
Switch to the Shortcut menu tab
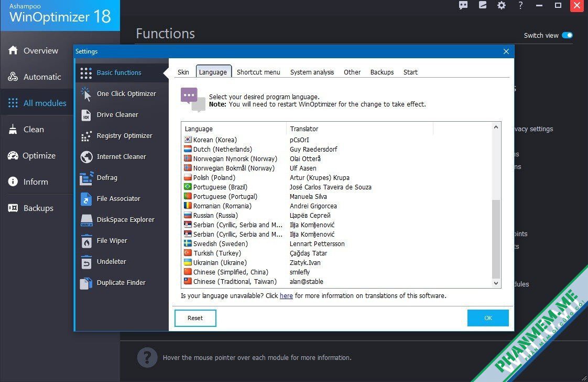click(x=258, y=72)
